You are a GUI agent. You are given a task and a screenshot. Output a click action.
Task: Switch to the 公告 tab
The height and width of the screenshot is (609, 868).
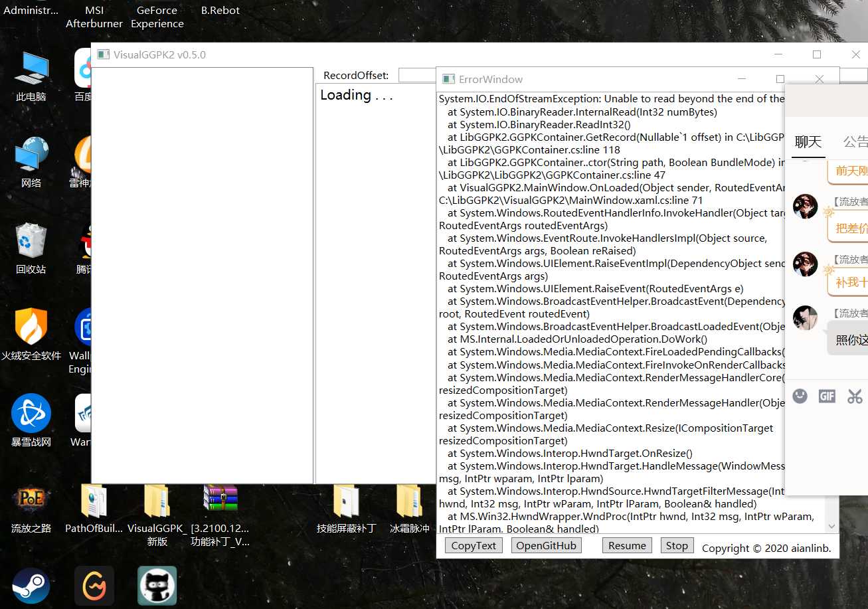[x=855, y=141]
